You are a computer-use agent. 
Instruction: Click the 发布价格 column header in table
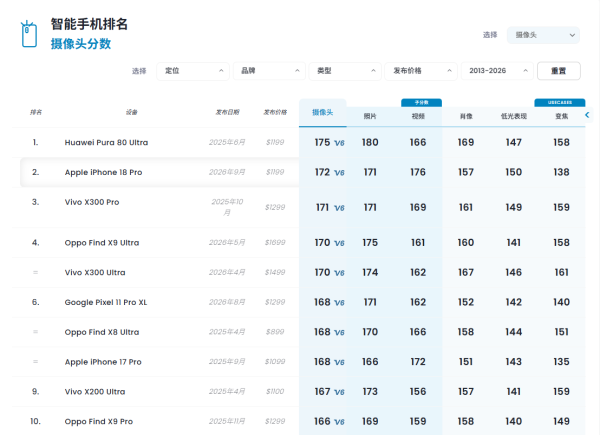tap(275, 112)
